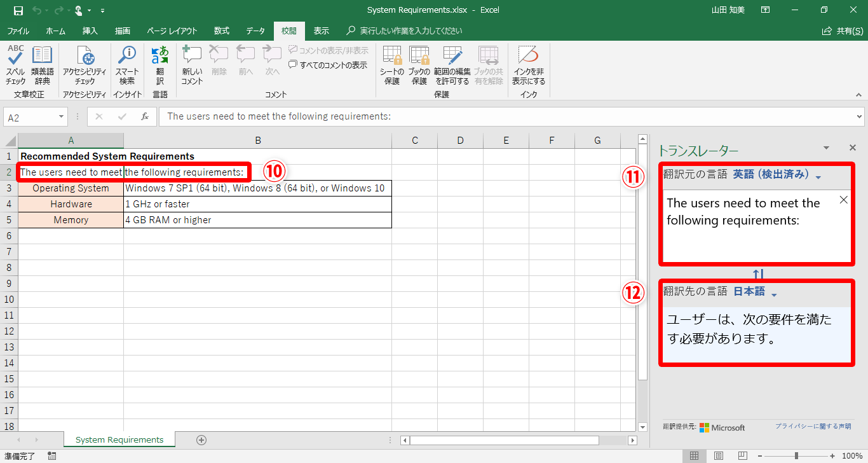Open allow edit ranges (範囲の編集を許可する)
Screen dimensions: 868x463
[452, 65]
